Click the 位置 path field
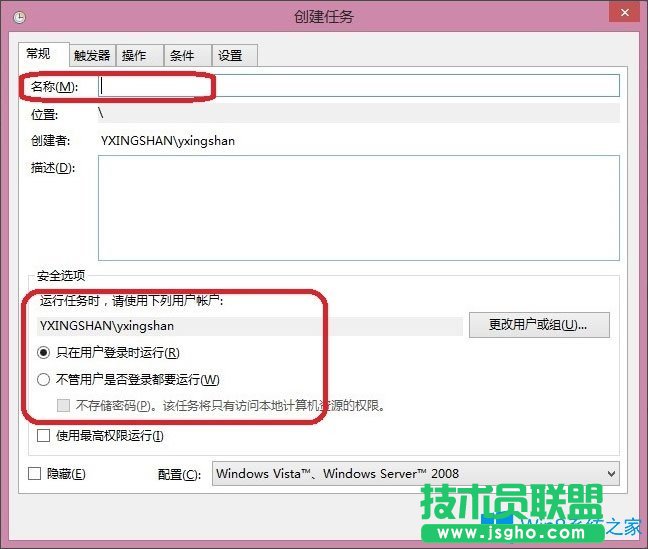Viewport: 648px width, 549px height. click(359, 113)
